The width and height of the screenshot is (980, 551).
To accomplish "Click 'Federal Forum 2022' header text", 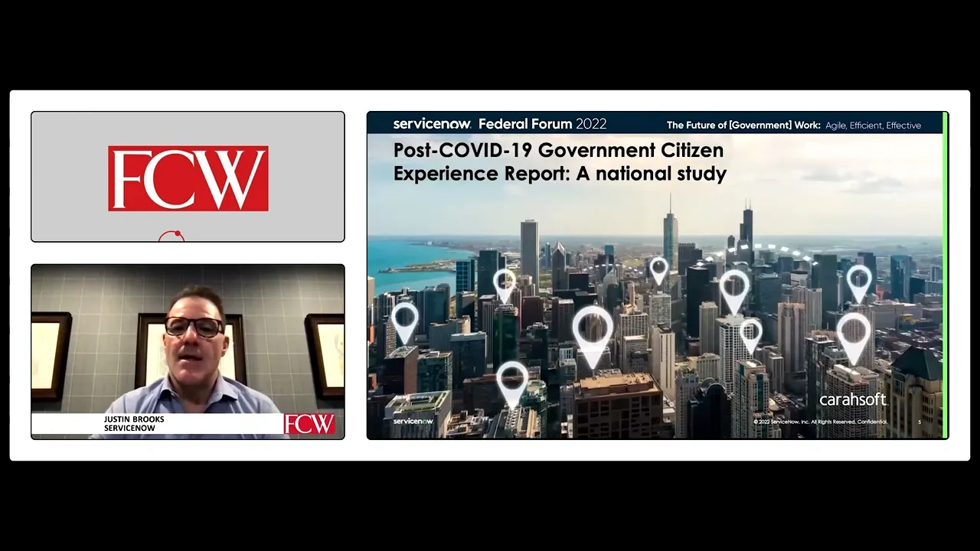I will [x=543, y=124].
